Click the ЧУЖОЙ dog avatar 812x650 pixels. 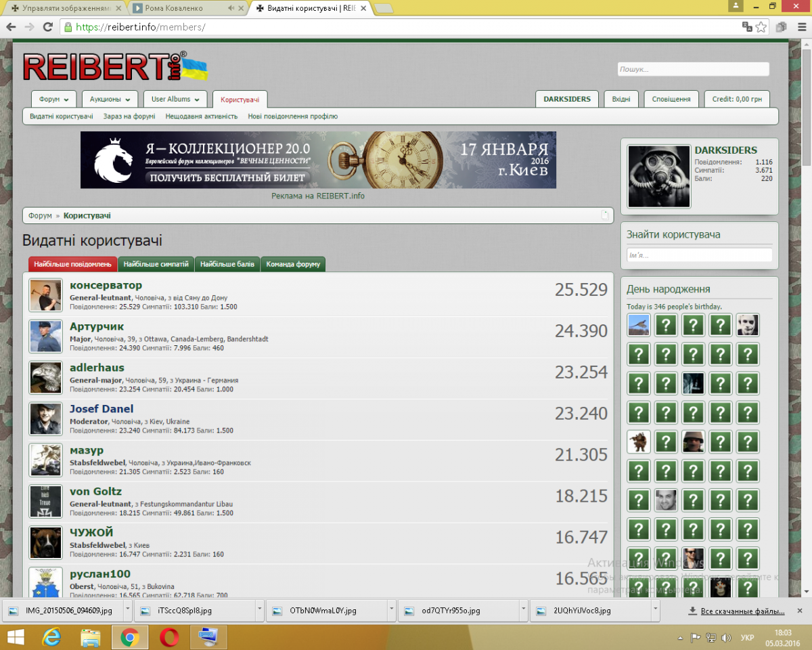46,543
